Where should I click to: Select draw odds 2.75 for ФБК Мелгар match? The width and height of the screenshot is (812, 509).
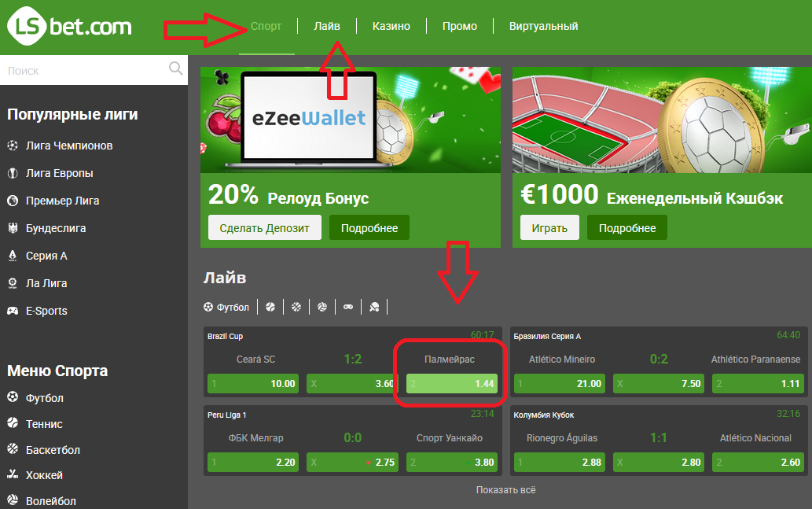352,463
